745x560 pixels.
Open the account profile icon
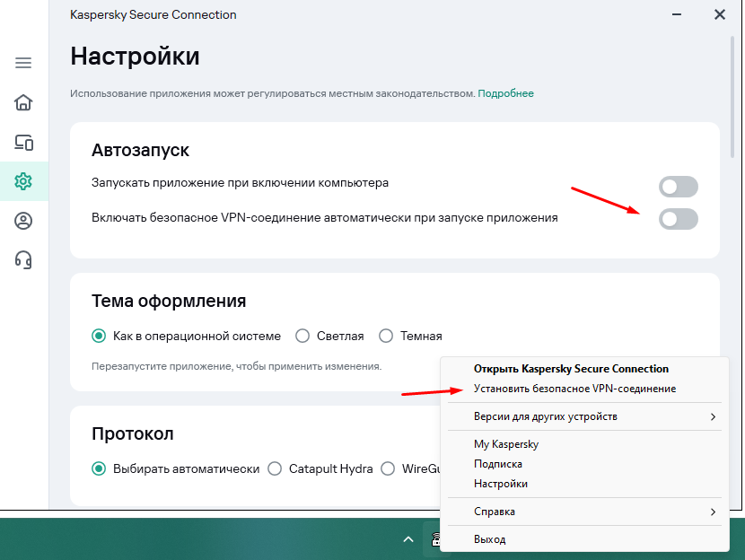[x=23, y=221]
